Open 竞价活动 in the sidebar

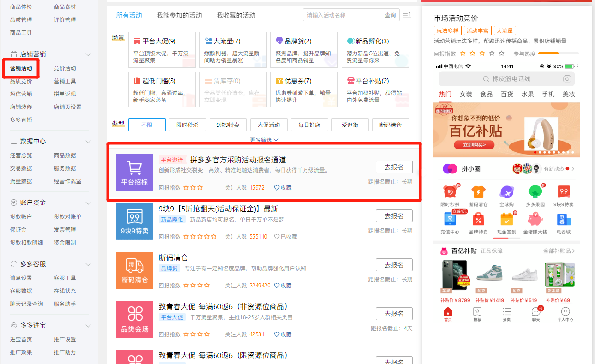tap(65, 68)
